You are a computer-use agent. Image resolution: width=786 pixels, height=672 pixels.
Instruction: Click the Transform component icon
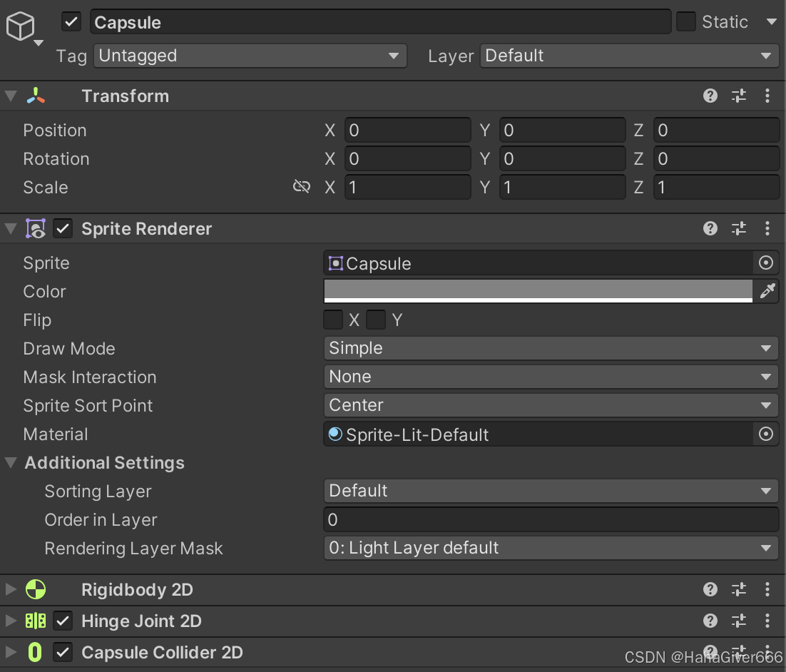pyautogui.click(x=36, y=96)
